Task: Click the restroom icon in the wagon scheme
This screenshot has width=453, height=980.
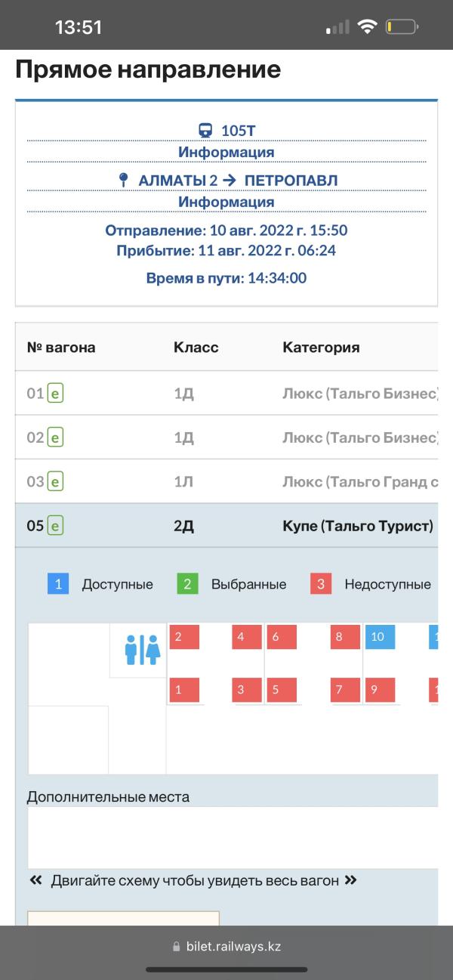Action: pos(143,650)
